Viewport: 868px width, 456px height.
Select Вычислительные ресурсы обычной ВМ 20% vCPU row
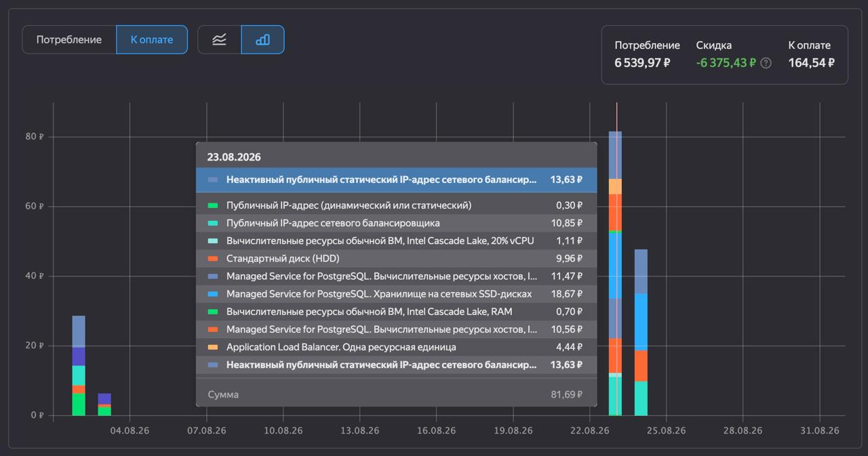[397, 241]
